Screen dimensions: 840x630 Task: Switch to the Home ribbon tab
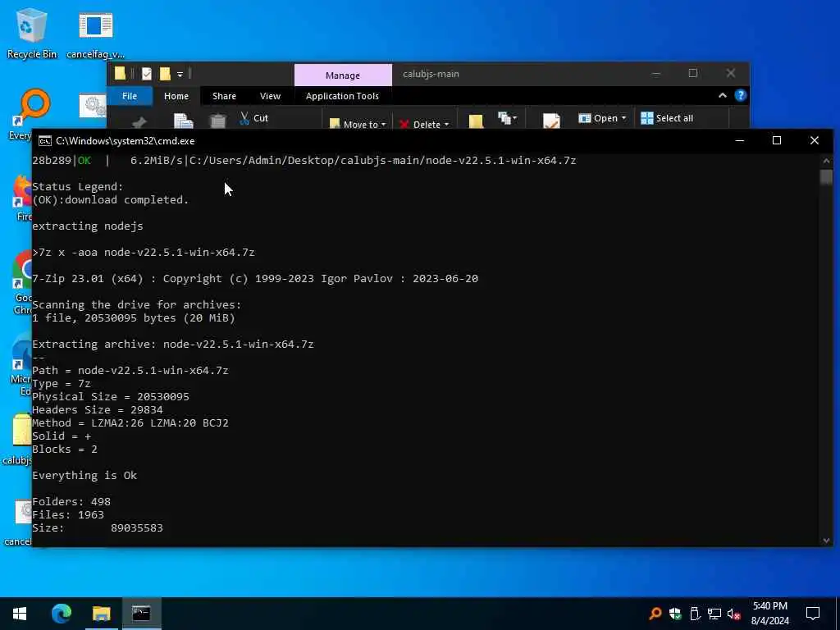176,96
